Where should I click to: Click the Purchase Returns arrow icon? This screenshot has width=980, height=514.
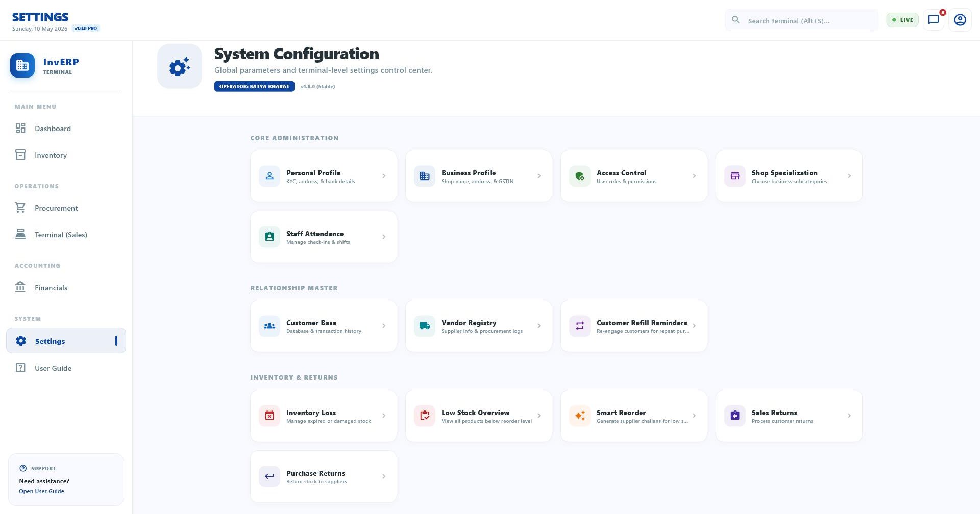[x=269, y=477]
